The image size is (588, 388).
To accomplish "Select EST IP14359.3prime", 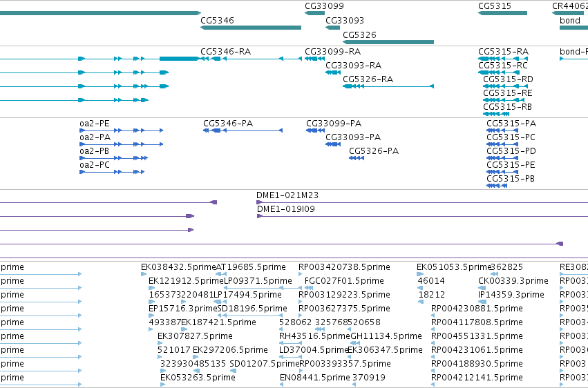I will point(482,302).
